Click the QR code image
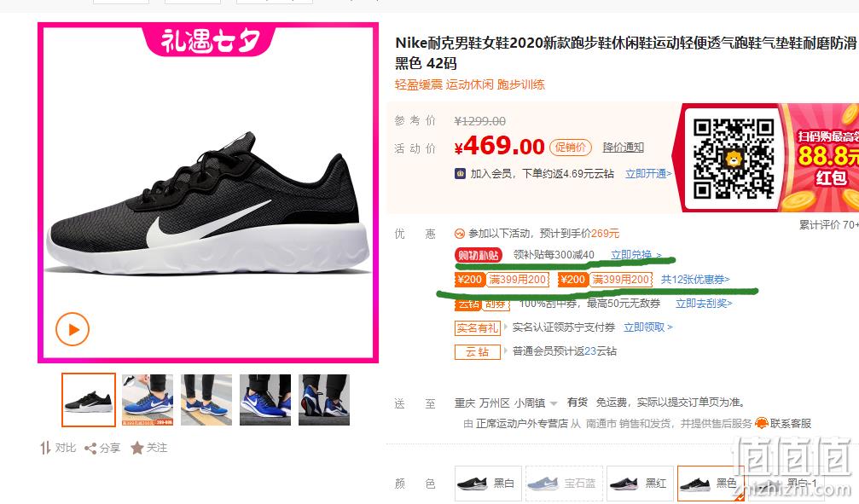The height and width of the screenshot is (504, 859). 733,159
